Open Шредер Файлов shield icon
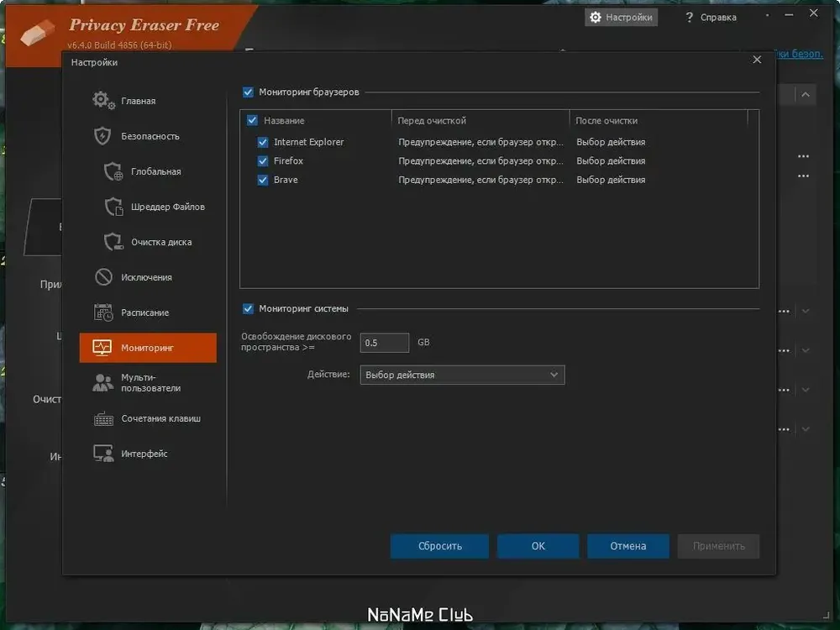This screenshot has height=630, width=840. (x=113, y=207)
